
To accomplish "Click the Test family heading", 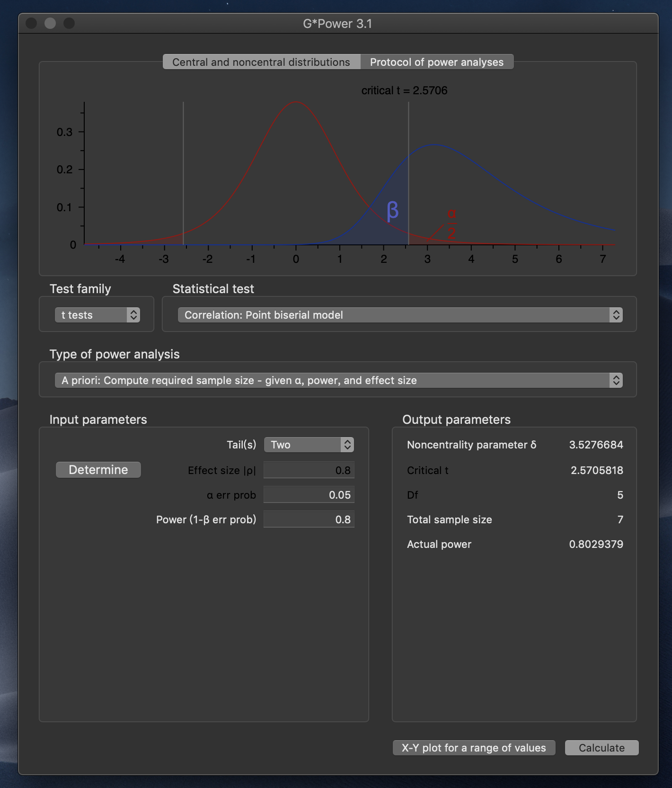I will (x=80, y=289).
